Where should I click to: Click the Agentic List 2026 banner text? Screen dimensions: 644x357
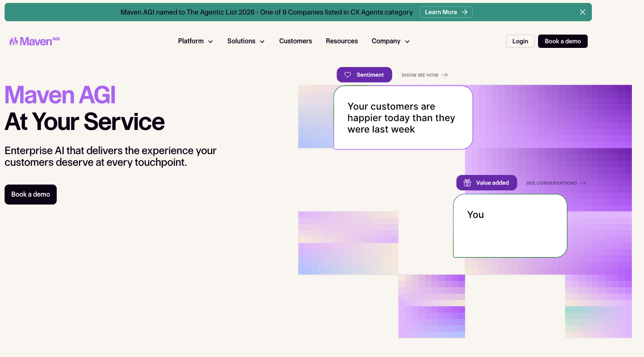tap(267, 12)
